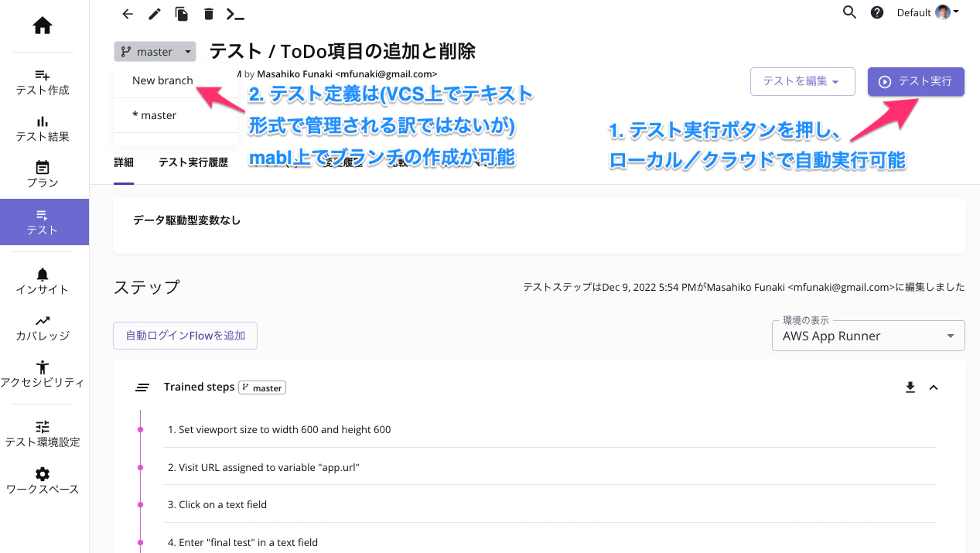The image size is (980, 553).
Task: Open search with the magnifier icon
Action: pos(849,12)
